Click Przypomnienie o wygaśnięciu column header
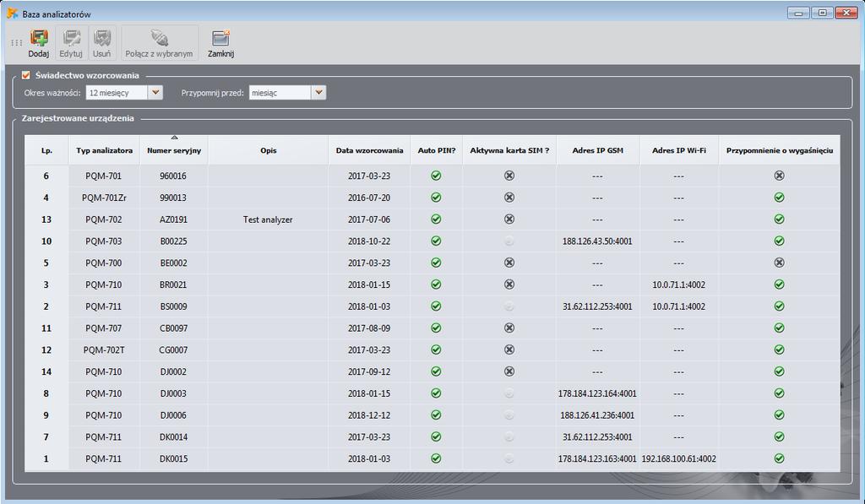 coord(779,150)
